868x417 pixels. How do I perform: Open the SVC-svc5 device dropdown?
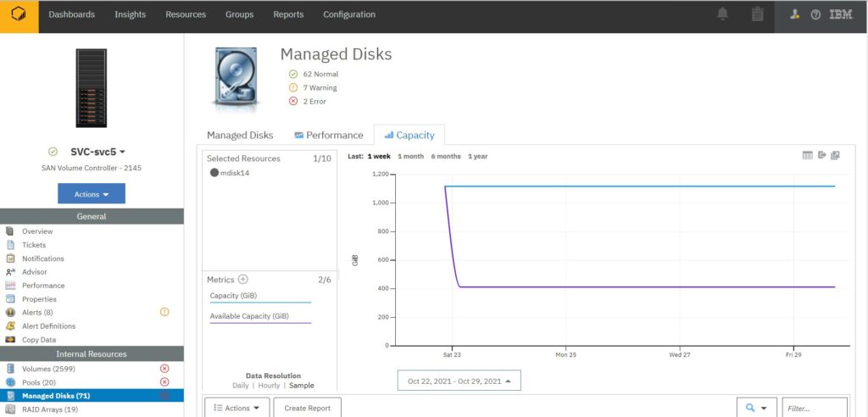98,152
